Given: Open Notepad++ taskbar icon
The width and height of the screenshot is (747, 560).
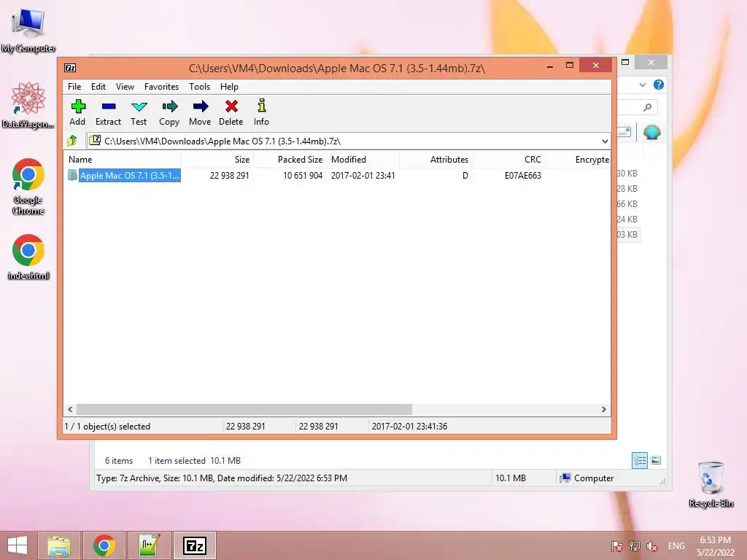Looking at the screenshot, I should (149, 545).
